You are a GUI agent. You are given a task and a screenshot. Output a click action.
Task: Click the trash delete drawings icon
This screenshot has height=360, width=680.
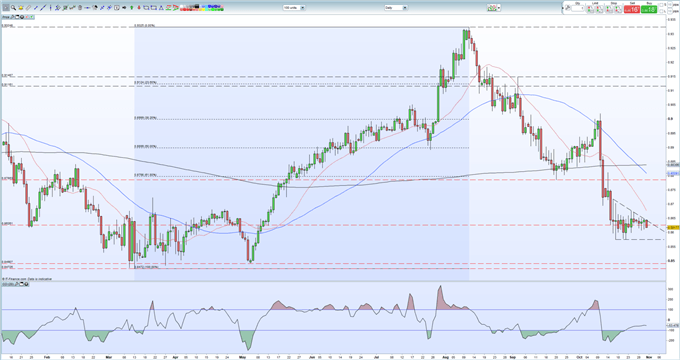click(80, 7)
